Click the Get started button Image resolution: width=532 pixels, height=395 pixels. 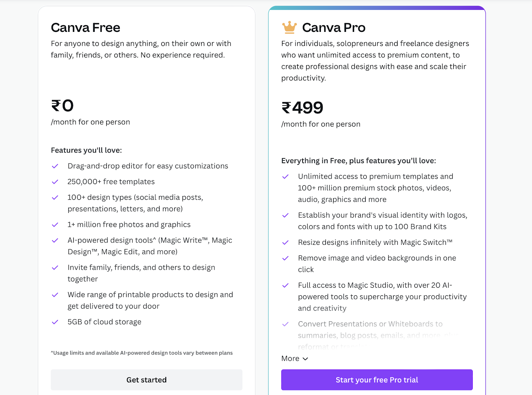tap(147, 380)
